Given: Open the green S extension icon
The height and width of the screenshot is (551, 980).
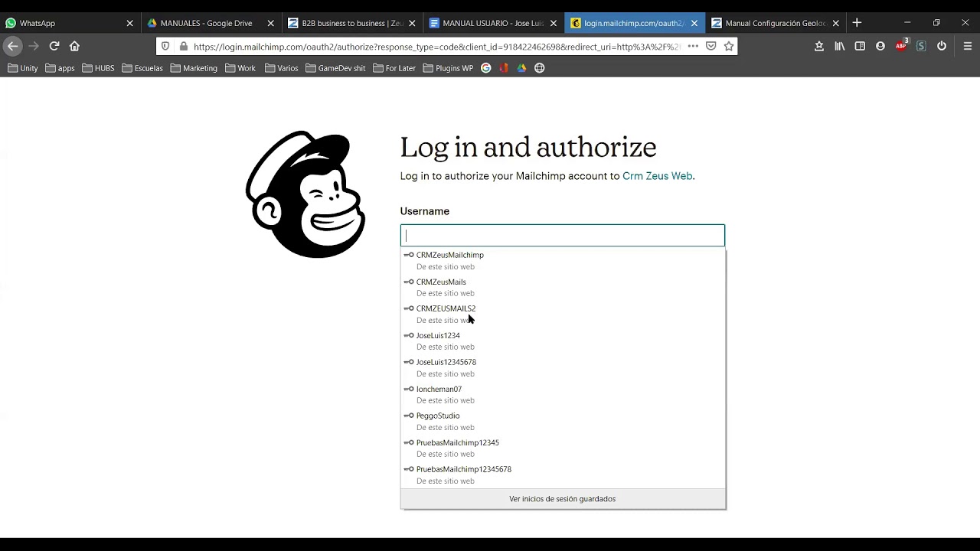Looking at the screenshot, I should pos(921,46).
